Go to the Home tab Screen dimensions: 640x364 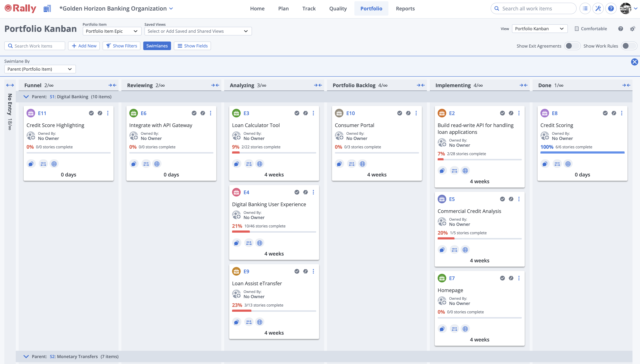(x=257, y=8)
